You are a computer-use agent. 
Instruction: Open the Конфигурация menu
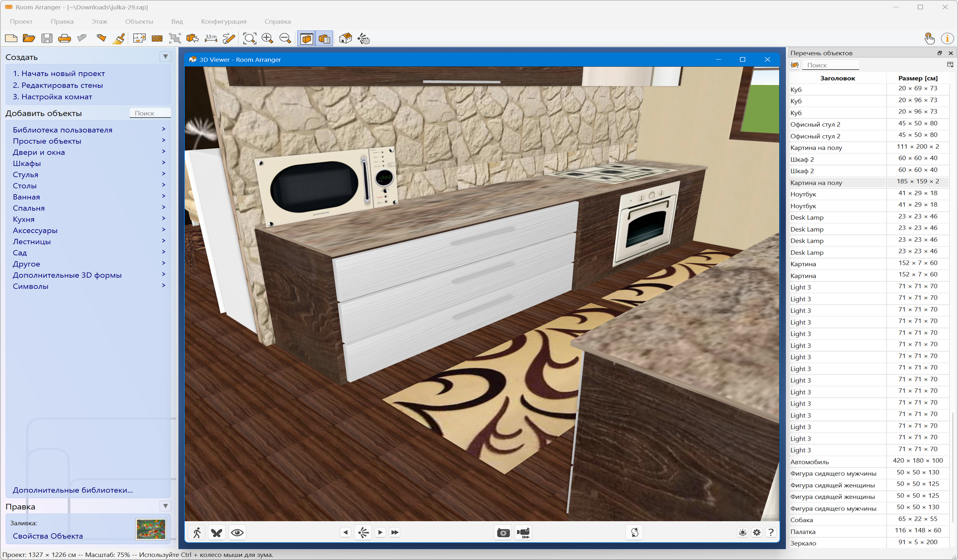223,22
